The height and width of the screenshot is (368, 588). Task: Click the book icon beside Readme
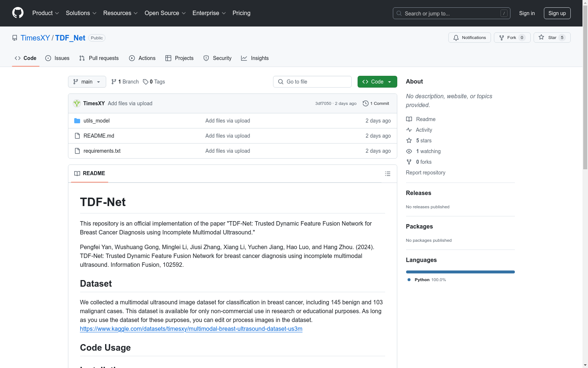[409, 119]
